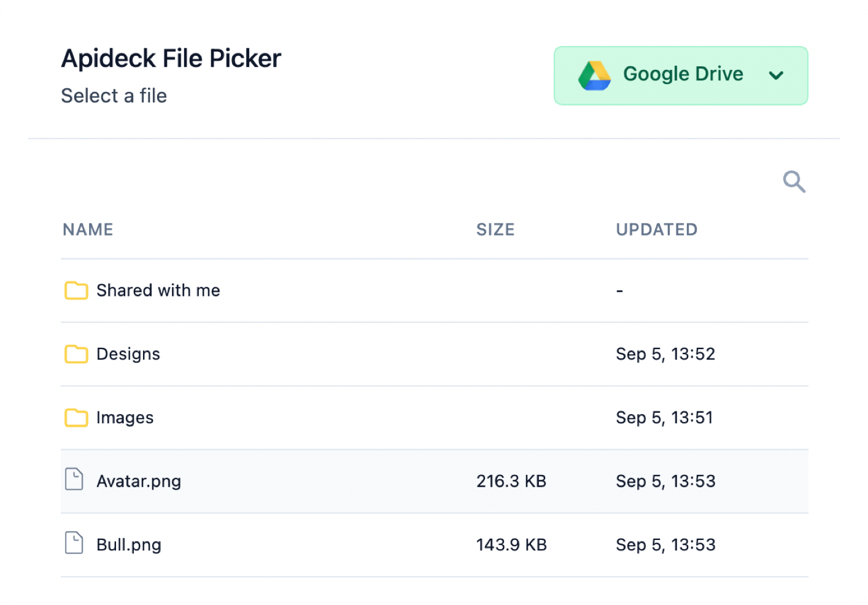Click the Shared with me folder icon
The height and width of the screenshot is (605, 868).
tap(76, 290)
